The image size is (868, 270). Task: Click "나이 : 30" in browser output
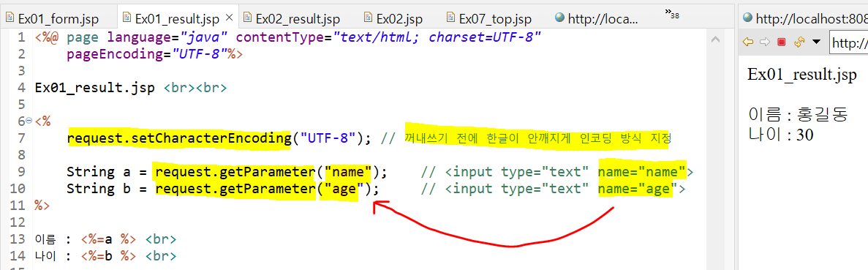coord(780,134)
